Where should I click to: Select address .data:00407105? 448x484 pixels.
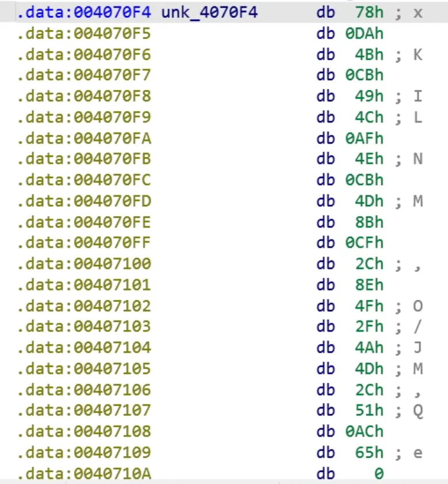pos(84,368)
